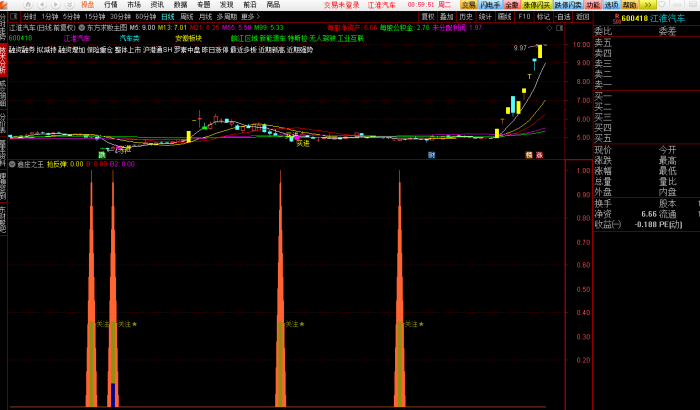Switch to the 日线 daily chart tab
Viewport: 700px width, 410px height.
(x=167, y=17)
